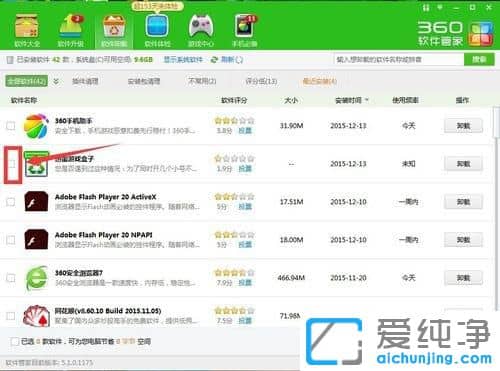The image size is (500, 371).
Task: Tick the Adobe Flash Player 20 ActiveX checkbox
Action: 11,202
